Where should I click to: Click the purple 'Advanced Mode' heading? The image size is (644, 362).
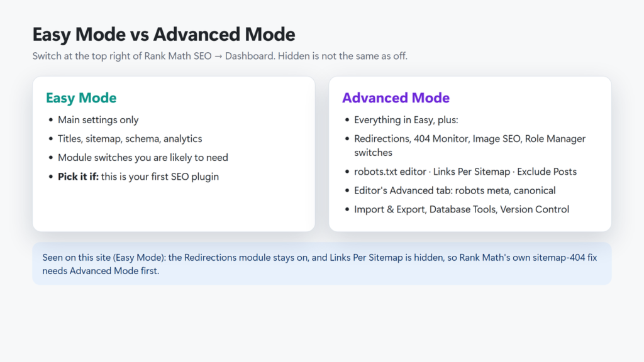tap(396, 97)
